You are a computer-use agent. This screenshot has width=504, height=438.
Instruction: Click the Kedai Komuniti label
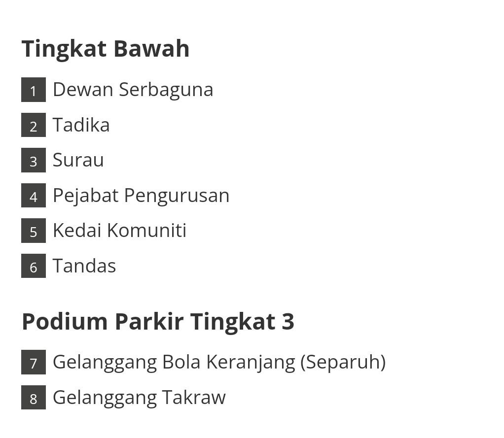[x=120, y=231]
